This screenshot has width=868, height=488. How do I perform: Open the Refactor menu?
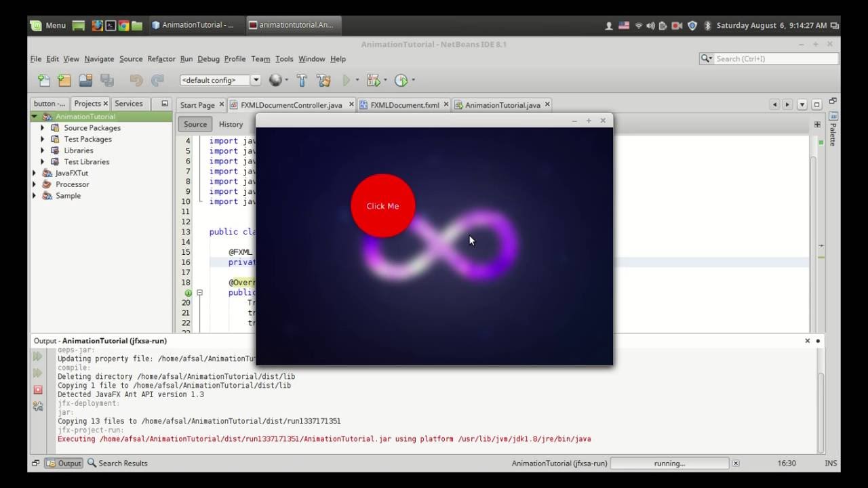(x=161, y=59)
